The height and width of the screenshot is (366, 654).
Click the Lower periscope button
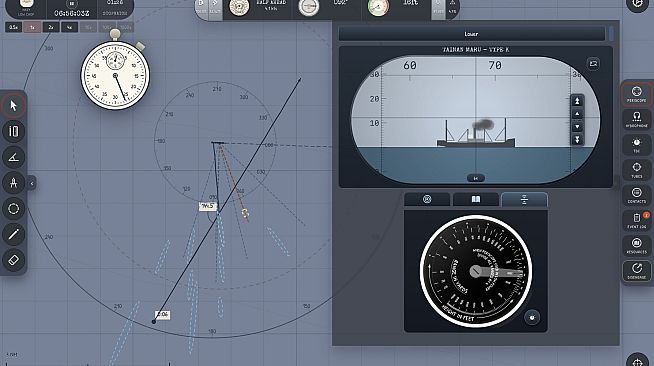click(x=471, y=34)
